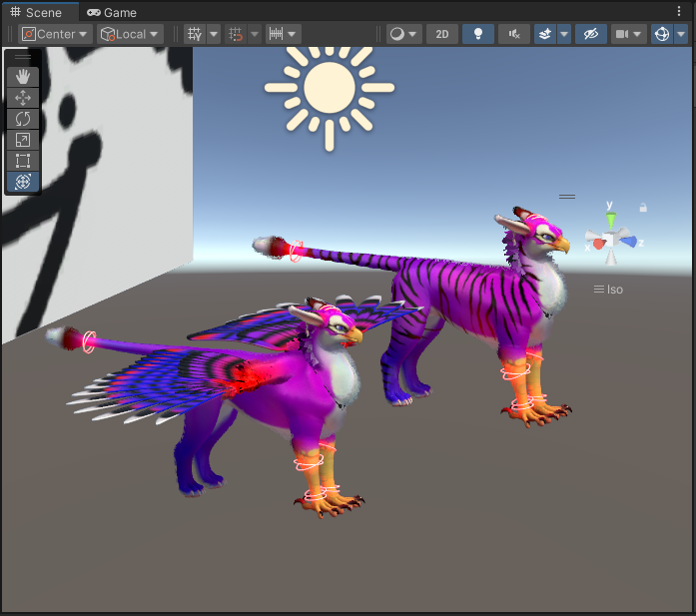696x616 pixels.
Task: Toggle the view gizmo rotation lock
Action: (x=643, y=208)
